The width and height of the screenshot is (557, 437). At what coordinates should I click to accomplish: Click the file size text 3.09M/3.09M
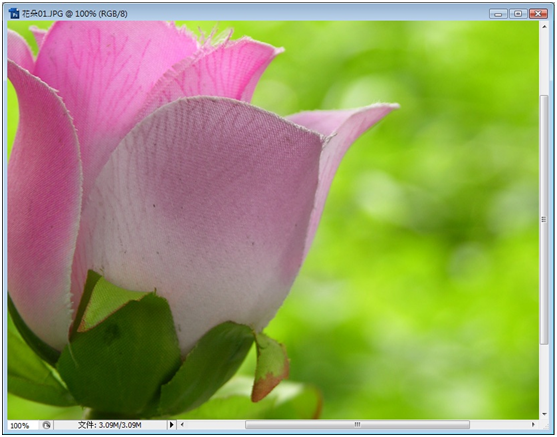(120, 425)
